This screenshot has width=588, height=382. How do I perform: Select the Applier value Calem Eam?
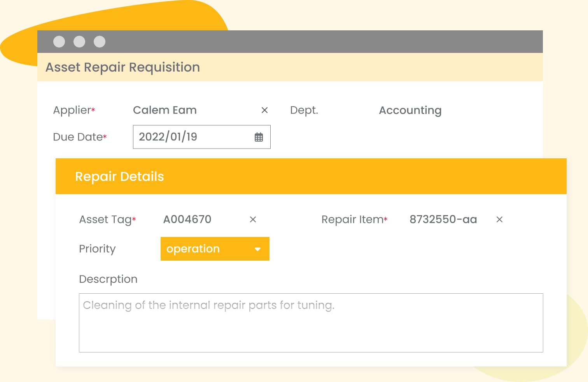click(x=165, y=110)
